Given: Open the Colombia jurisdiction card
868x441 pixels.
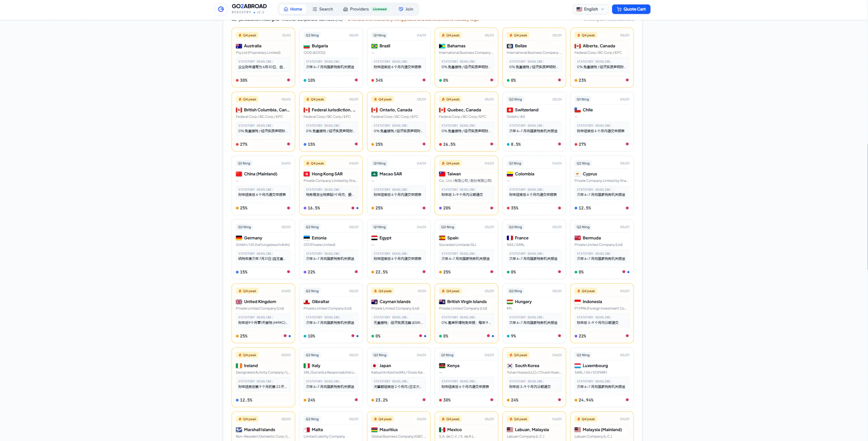Looking at the screenshot, I should point(534,185).
